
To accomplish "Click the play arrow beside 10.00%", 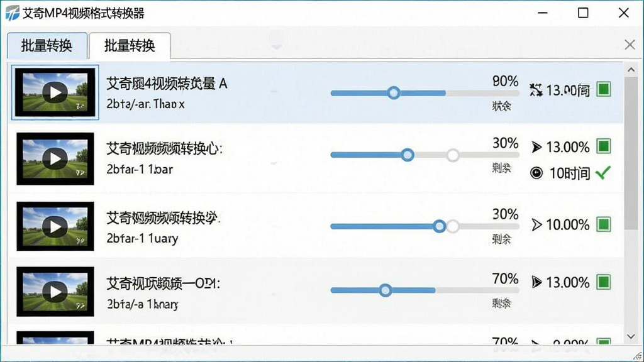I will click(x=536, y=224).
